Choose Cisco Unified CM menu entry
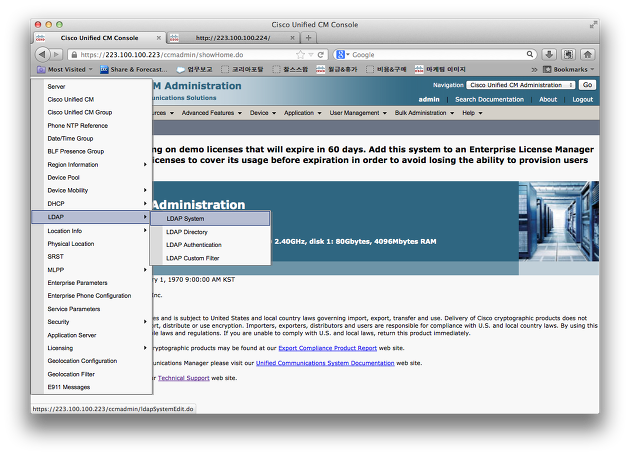Viewport: 630px width, 456px height. point(92,99)
